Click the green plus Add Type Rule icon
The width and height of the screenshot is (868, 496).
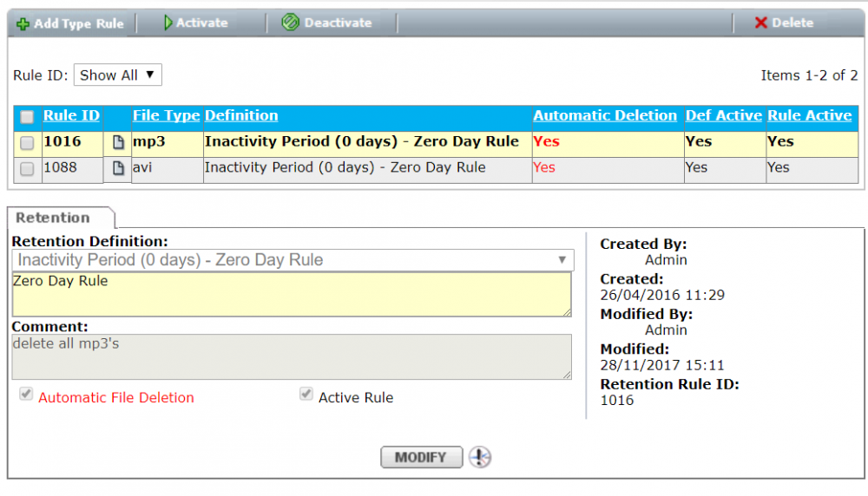point(23,23)
